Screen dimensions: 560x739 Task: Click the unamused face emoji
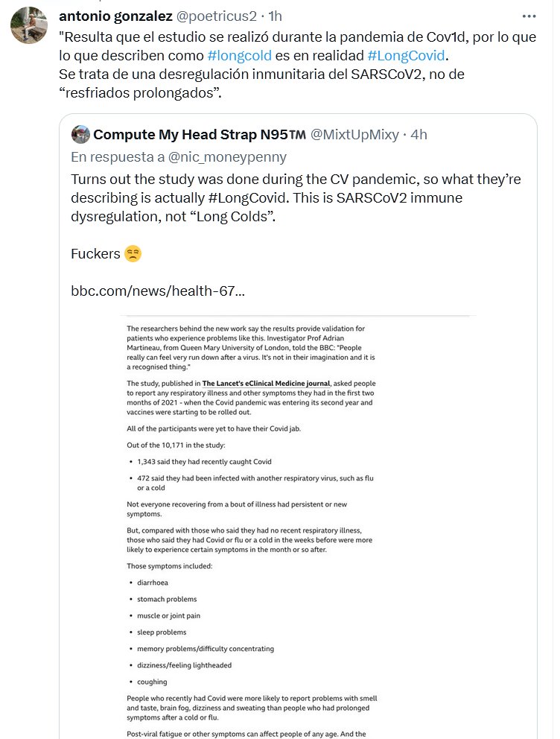pyautogui.click(x=133, y=254)
